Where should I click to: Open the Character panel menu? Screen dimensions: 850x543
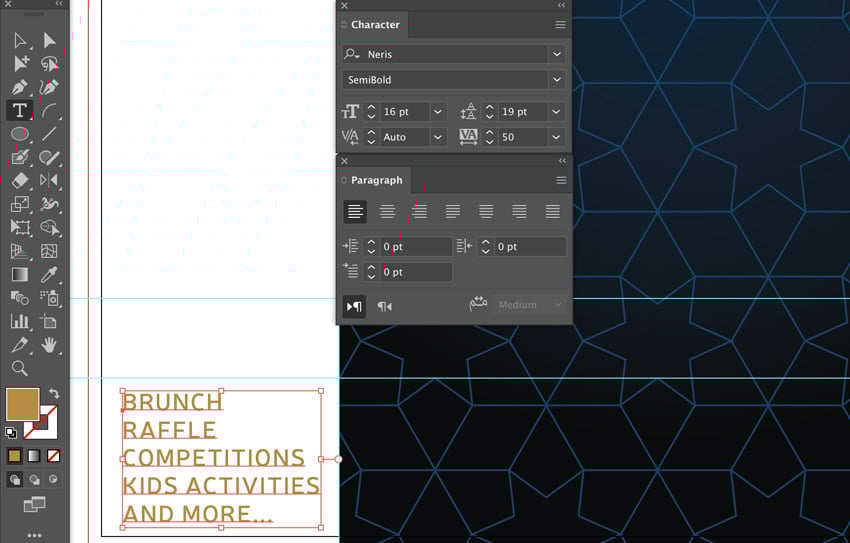point(561,25)
